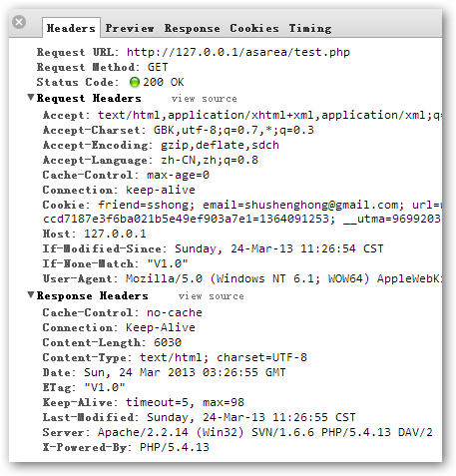Click the ETag response header value

pos(105,387)
